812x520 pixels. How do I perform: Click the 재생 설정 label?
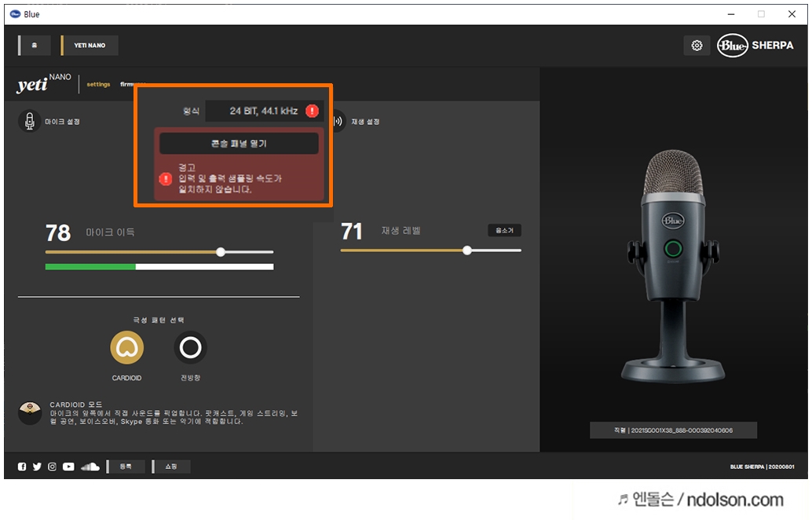365,122
